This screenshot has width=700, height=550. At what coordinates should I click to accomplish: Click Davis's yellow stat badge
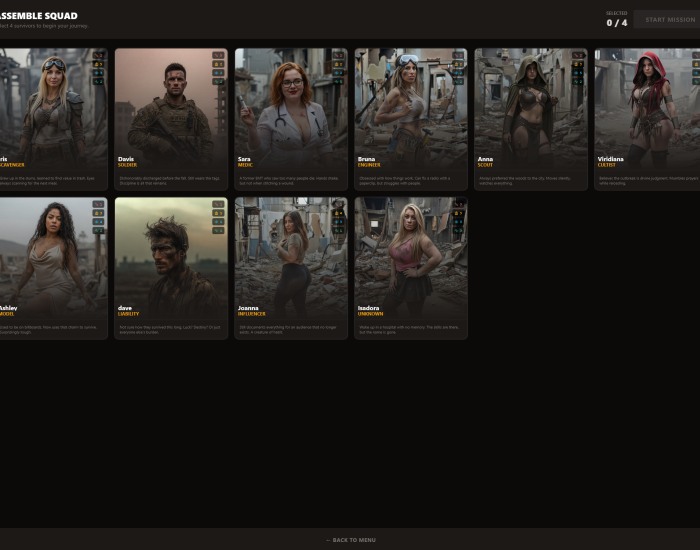pos(218,64)
